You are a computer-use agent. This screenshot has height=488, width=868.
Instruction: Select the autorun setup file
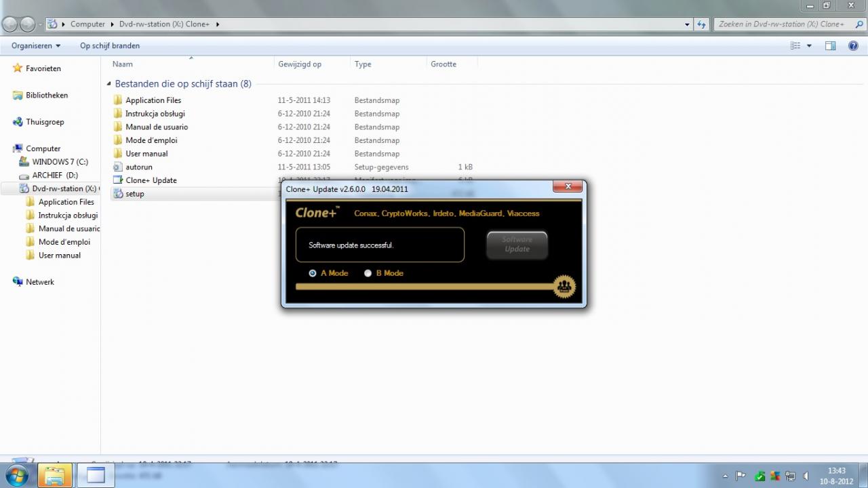pos(139,167)
